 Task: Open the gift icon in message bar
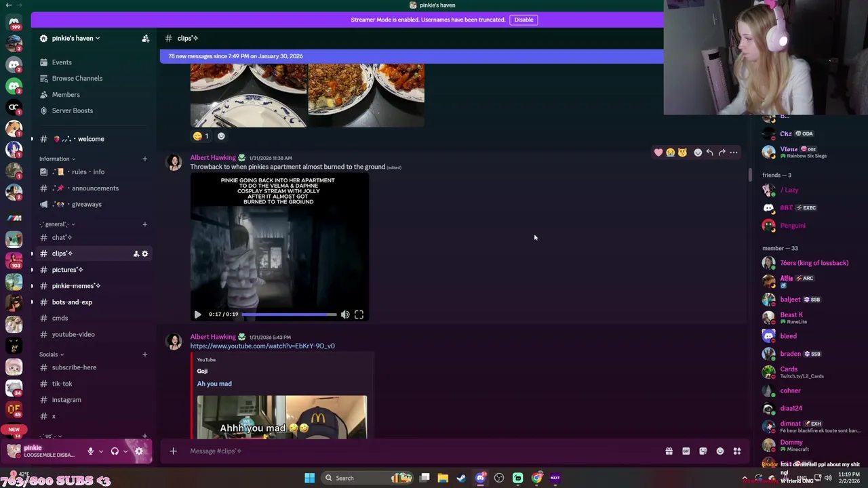click(669, 451)
